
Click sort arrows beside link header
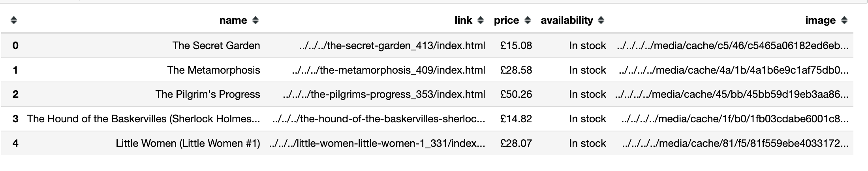481,21
